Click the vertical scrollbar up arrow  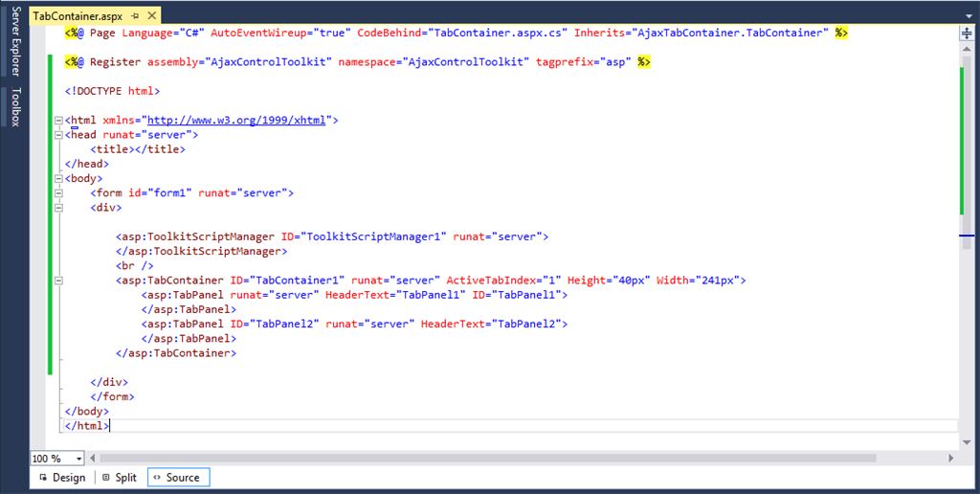pyautogui.click(x=967, y=50)
